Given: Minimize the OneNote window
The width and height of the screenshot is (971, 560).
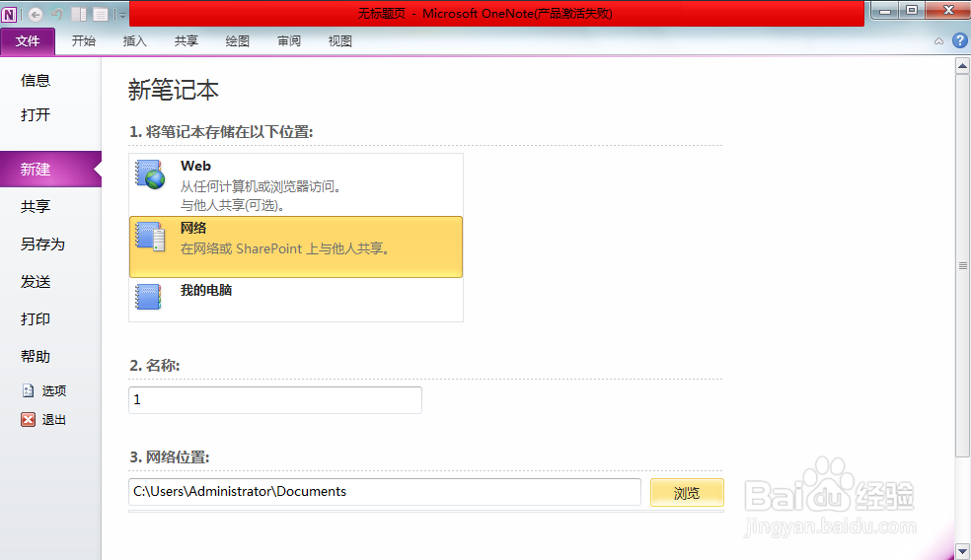Looking at the screenshot, I should (x=885, y=11).
